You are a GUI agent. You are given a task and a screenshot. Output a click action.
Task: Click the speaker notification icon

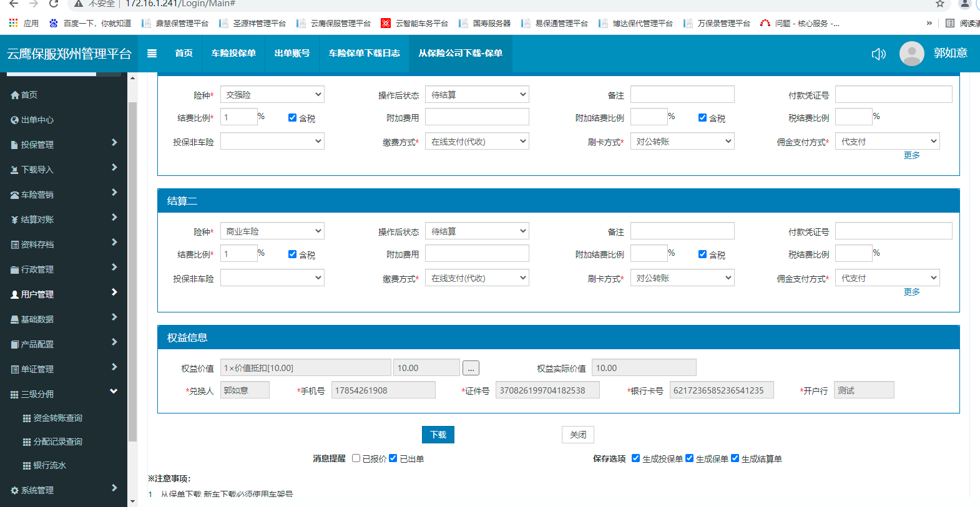878,54
